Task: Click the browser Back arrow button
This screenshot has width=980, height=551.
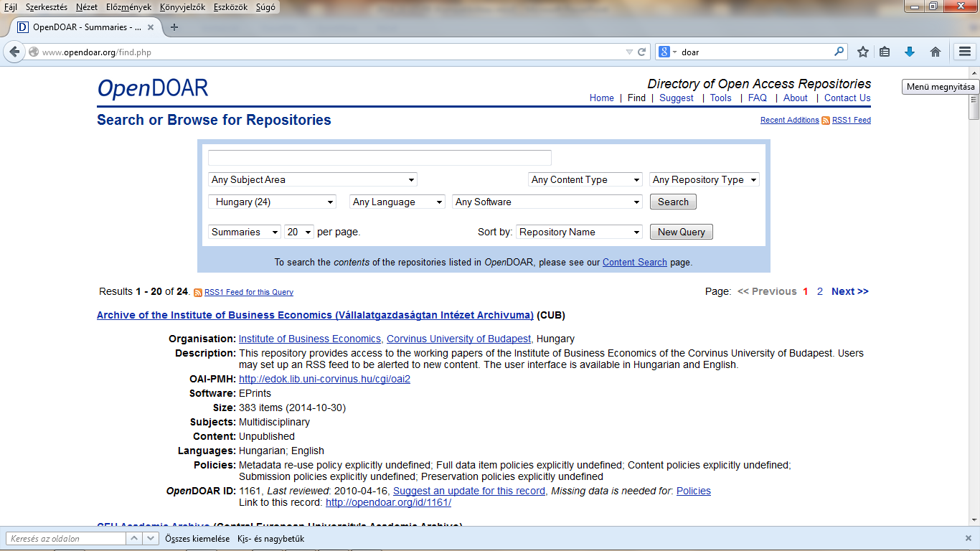Action: tap(14, 52)
